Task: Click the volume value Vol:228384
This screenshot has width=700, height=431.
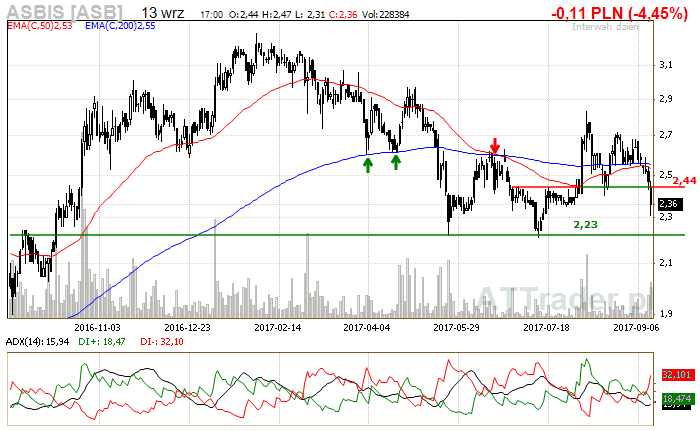Action: coord(385,15)
